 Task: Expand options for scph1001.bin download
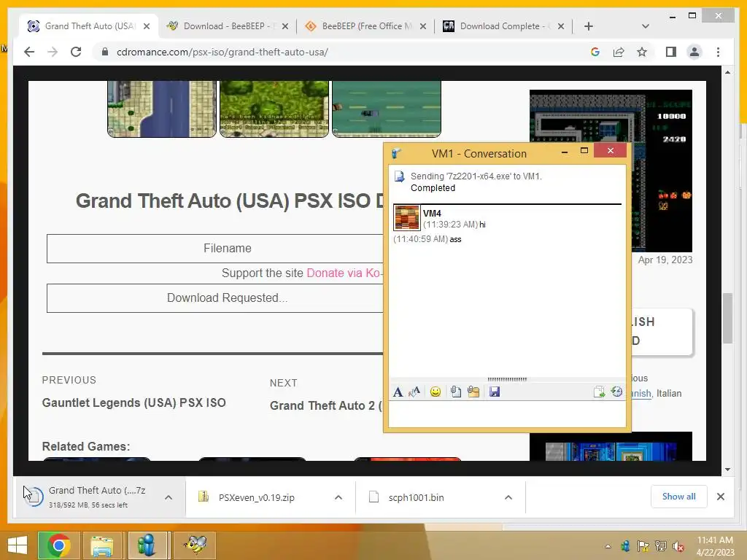(x=508, y=497)
